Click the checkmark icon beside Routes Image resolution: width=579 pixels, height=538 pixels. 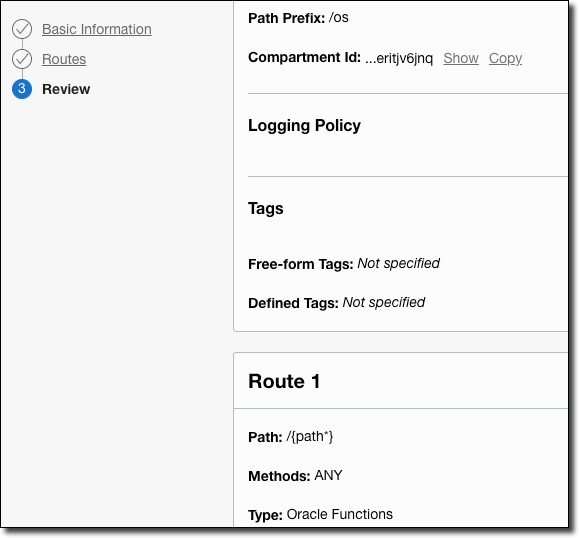coord(22,59)
